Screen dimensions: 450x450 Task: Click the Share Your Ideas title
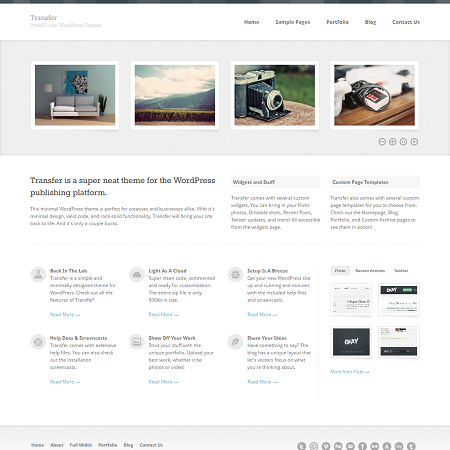click(x=267, y=338)
